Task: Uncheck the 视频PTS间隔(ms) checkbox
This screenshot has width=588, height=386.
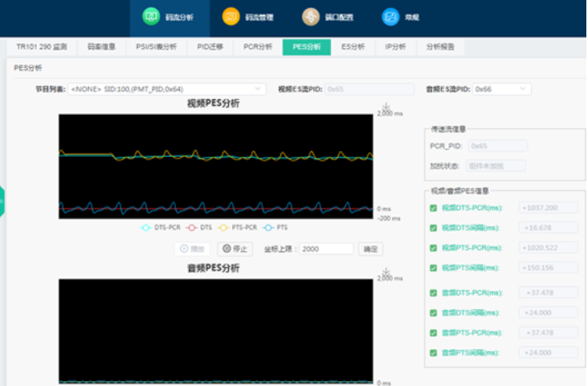Action: point(434,268)
